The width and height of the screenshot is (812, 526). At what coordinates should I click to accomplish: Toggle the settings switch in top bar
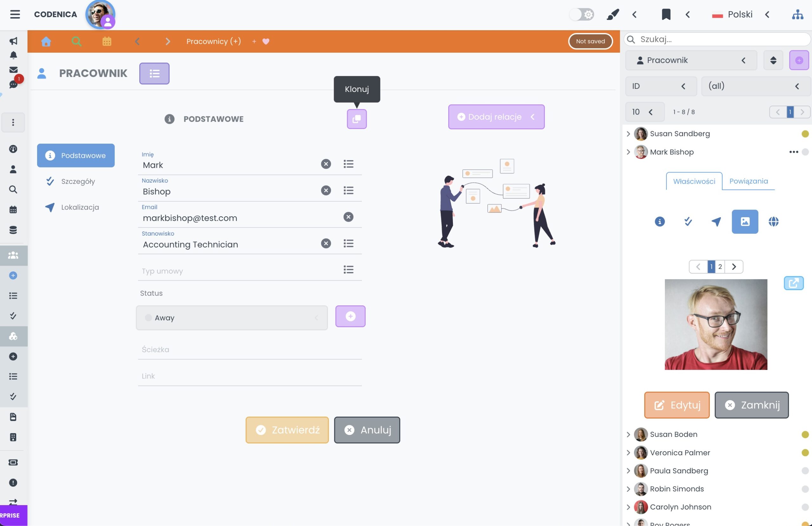click(x=582, y=14)
